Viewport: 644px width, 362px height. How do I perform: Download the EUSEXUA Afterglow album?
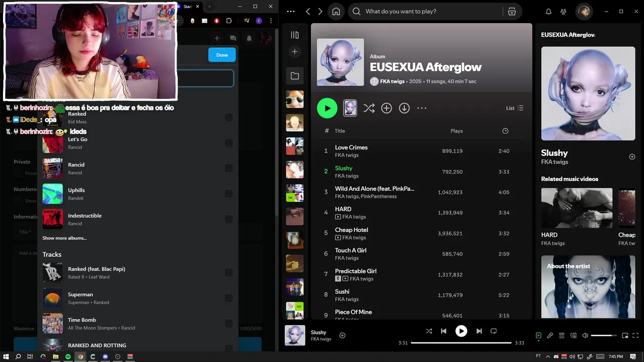404,108
